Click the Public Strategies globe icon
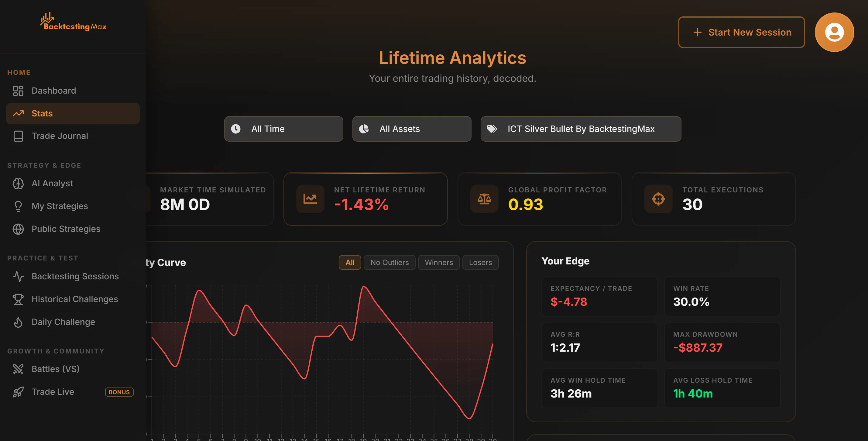The image size is (868, 441). pyautogui.click(x=18, y=229)
